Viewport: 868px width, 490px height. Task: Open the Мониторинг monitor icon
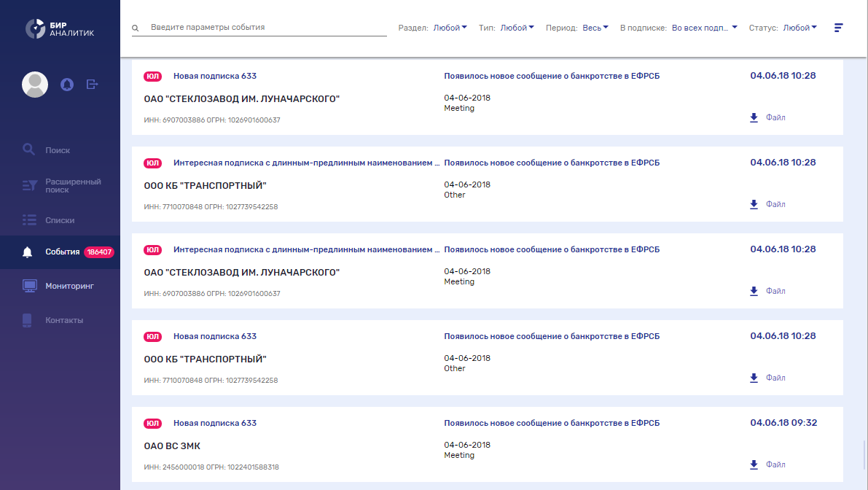coord(29,286)
